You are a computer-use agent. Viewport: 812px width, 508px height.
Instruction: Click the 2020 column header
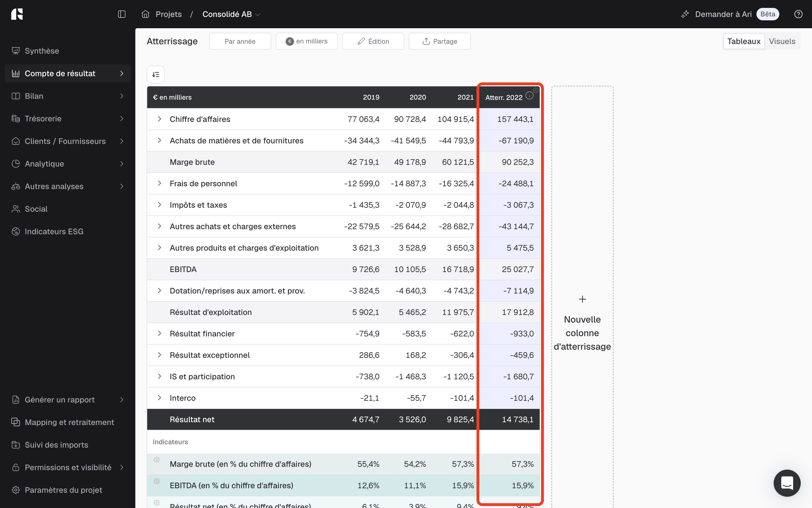click(418, 97)
